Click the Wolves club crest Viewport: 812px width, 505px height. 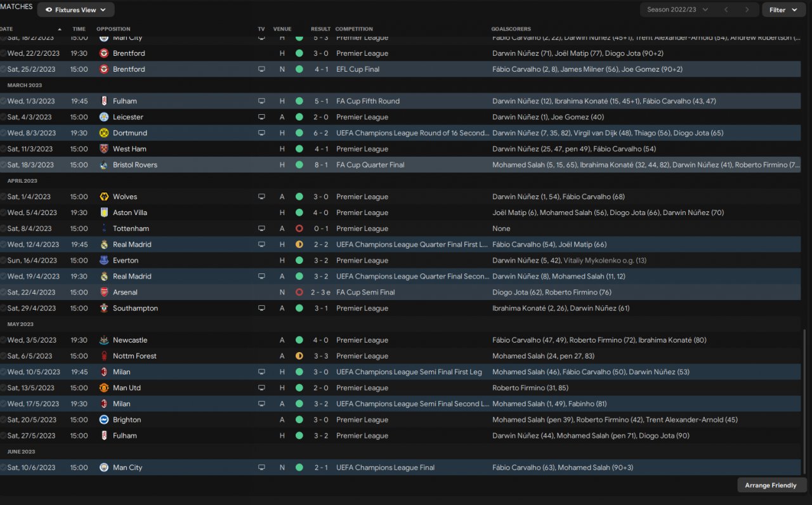click(x=104, y=197)
